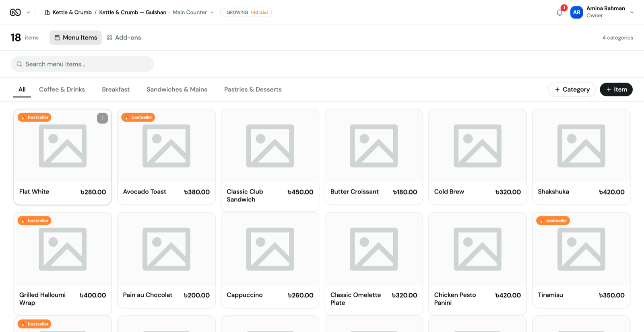This screenshot has width=644, height=332.
Task: Click the Classic Omelette Plate image placeholder
Action: [374, 249]
